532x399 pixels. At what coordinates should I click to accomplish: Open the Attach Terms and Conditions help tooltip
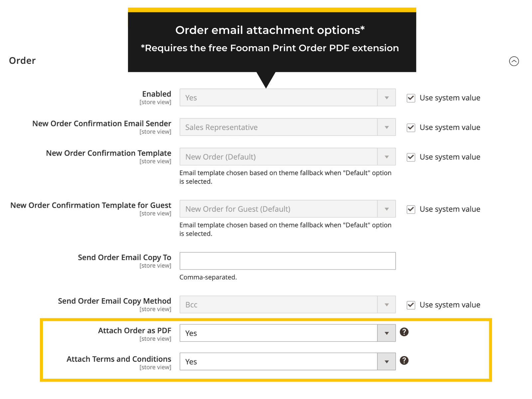404,360
